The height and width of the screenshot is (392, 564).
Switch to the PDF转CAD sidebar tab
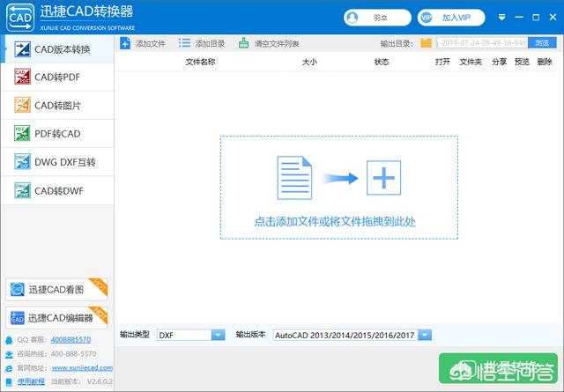(57, 133)
